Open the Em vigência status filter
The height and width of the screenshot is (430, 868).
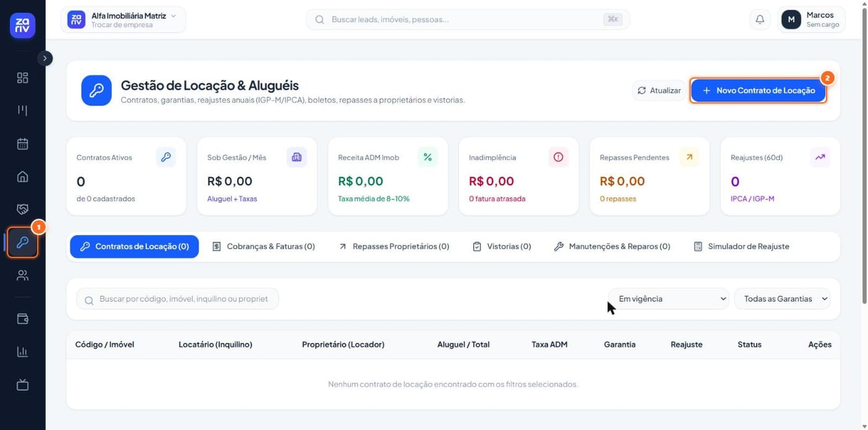[668, 299]
